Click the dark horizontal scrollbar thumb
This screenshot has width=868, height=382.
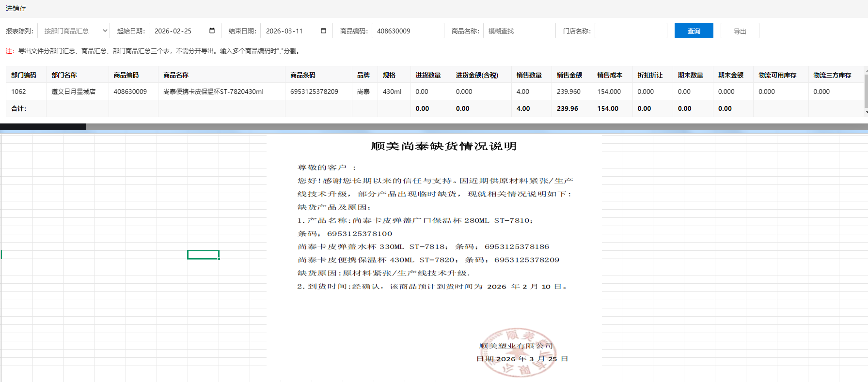pyautogui.click(x=43, y=127)
